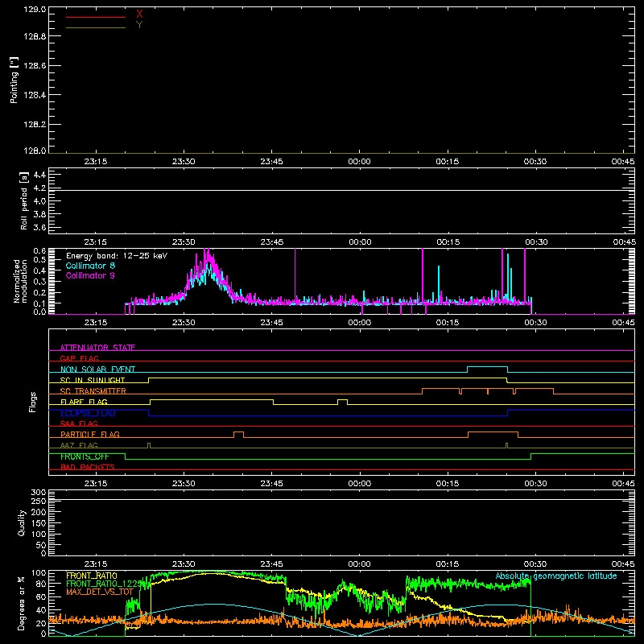The height and width of the screenshot is (644, 644).
Task: Click the white roll period line
Action: 341,190
